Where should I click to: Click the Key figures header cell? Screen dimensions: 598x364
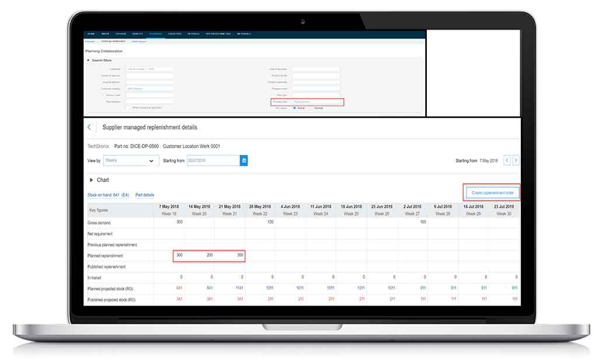[120, 210]
